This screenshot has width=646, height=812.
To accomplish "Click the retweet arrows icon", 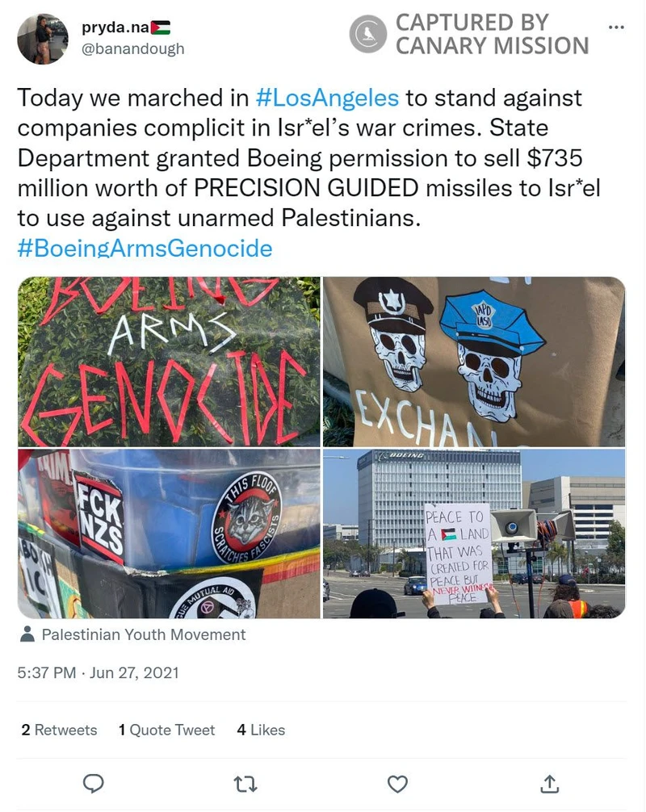I will click(245, 785).
